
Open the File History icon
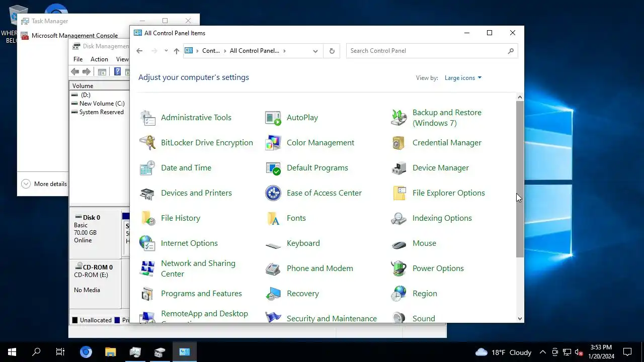click(x=147, y=218)
